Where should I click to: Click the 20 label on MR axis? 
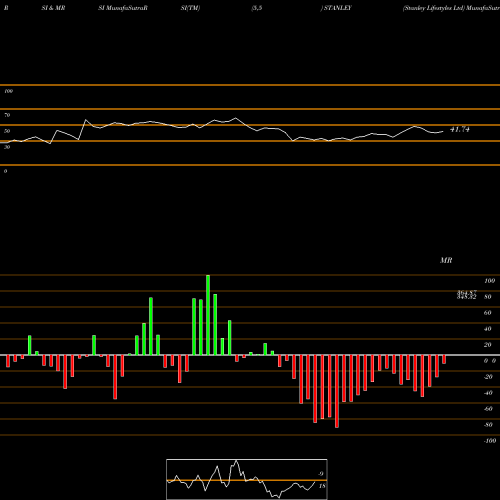click(x=488, y=345)
